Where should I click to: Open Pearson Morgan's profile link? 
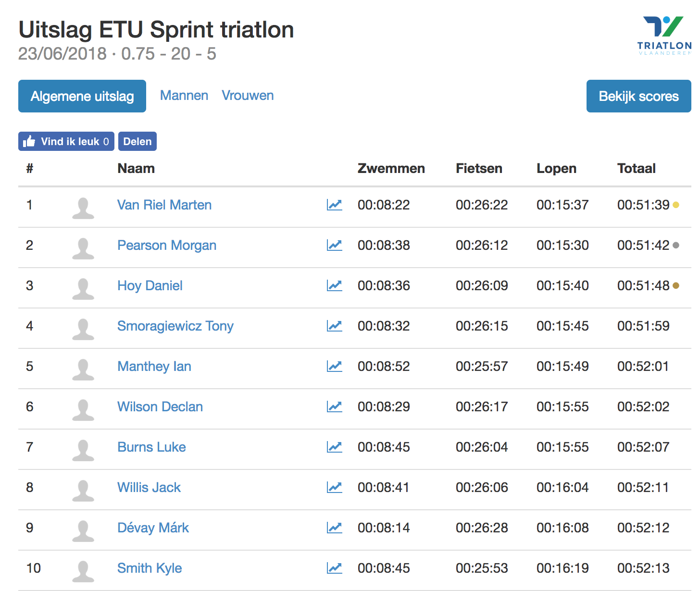[x=167, y=246]
